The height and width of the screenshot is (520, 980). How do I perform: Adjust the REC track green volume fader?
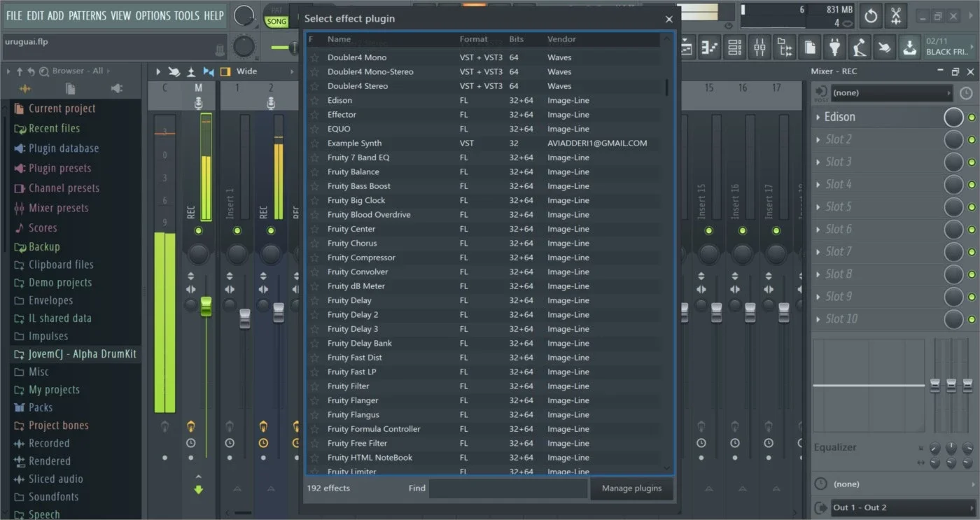(x=206, y=306)
